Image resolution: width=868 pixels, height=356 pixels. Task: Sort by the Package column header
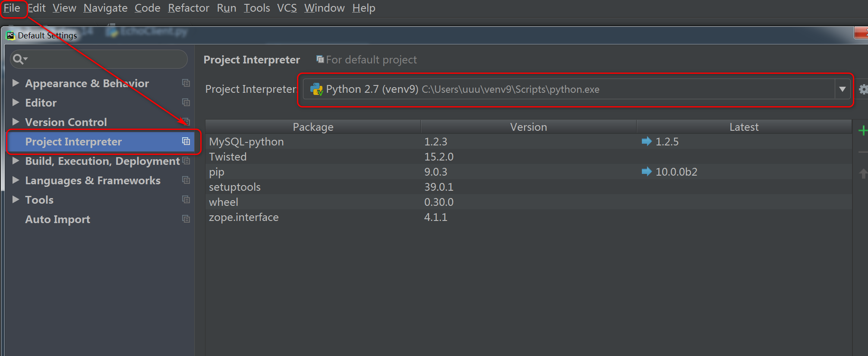coord(313,127)
